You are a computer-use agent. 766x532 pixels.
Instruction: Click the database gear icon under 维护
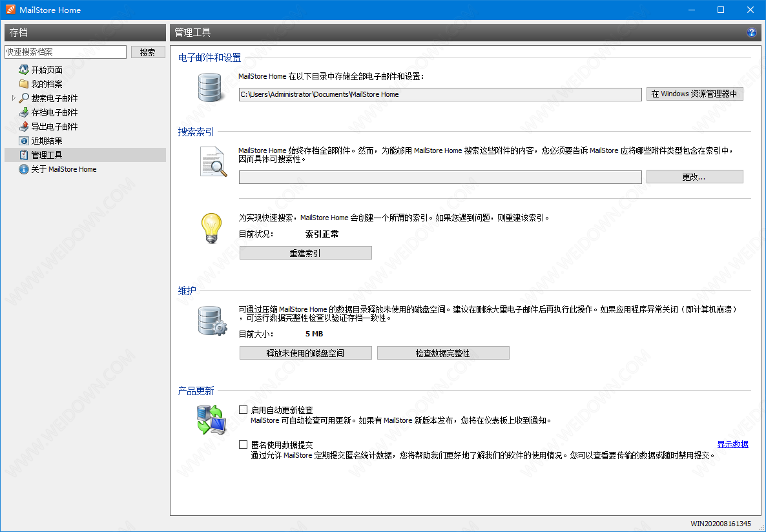(x=212, y=321)
